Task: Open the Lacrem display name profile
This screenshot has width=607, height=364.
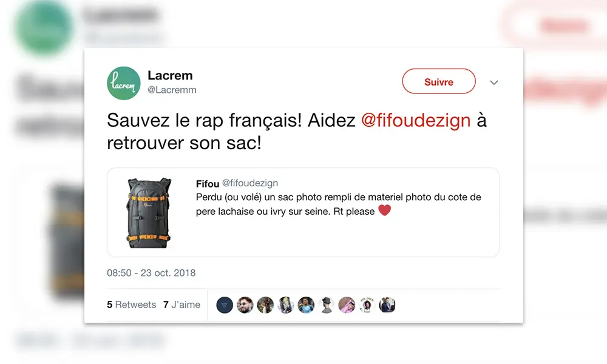Action: pyautogui.click(x=170, y=75)
